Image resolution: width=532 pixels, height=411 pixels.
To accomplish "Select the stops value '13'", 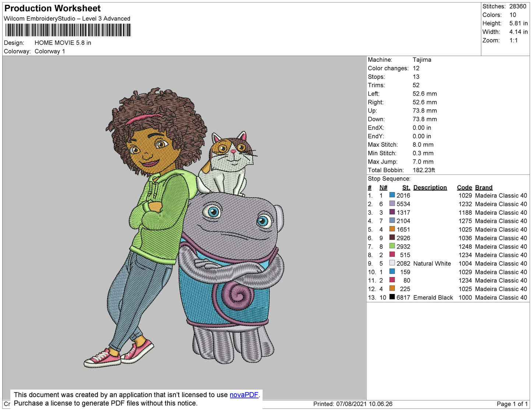I will [x=416, y=77].
